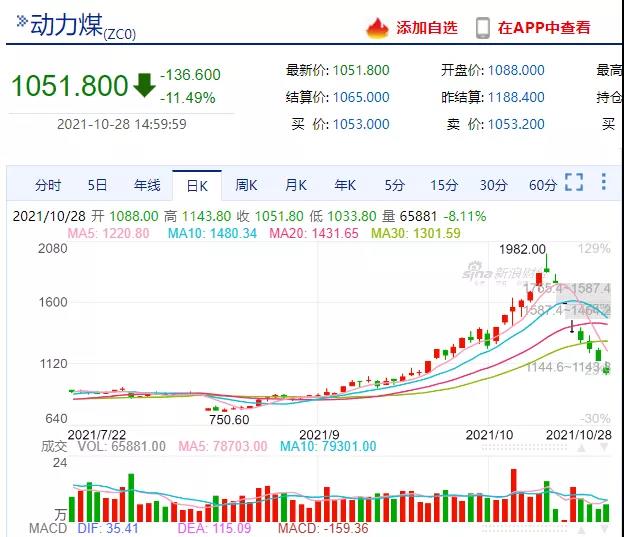The image size is (624, 537).
Task: Click the green down arrow price indicator
Action: (145, 85)
